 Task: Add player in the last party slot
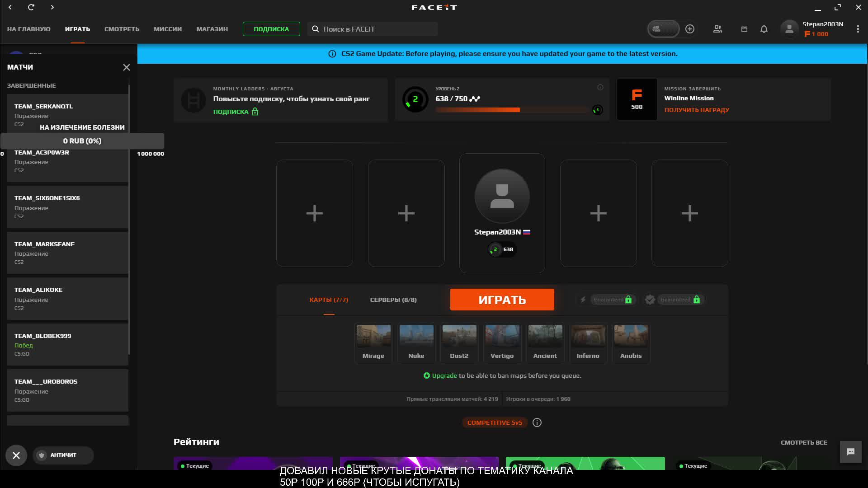[690, 213]
